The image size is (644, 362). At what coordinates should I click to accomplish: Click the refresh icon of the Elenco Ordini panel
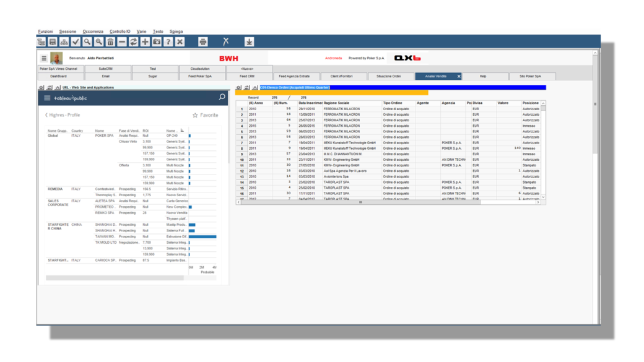coord(247,87)
